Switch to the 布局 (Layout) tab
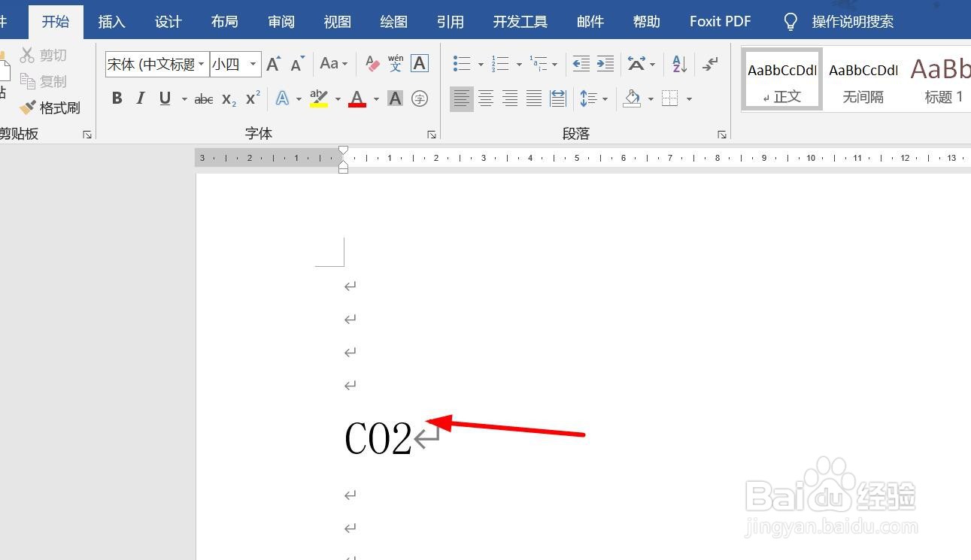Image resolution: width=971 pixels, height=560 pixels. pos(224,21)
